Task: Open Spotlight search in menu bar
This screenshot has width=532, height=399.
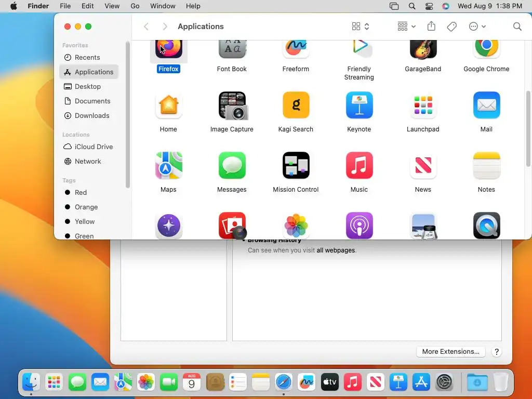Action: click(412, 6)
